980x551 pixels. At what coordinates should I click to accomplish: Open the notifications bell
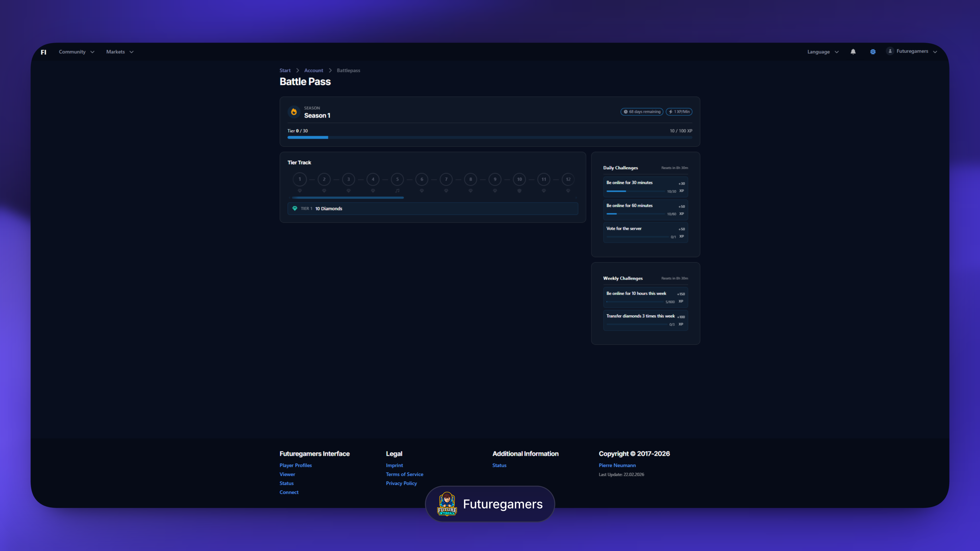[x=853, y=52]
